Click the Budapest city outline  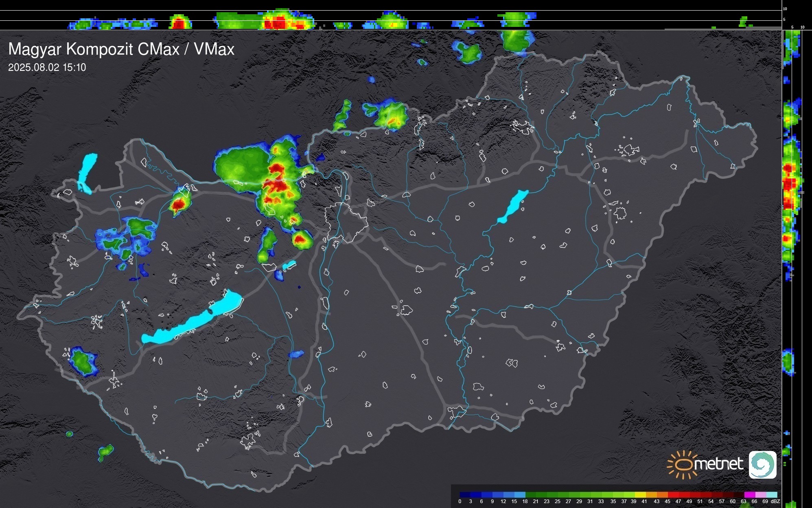[346, 222]
